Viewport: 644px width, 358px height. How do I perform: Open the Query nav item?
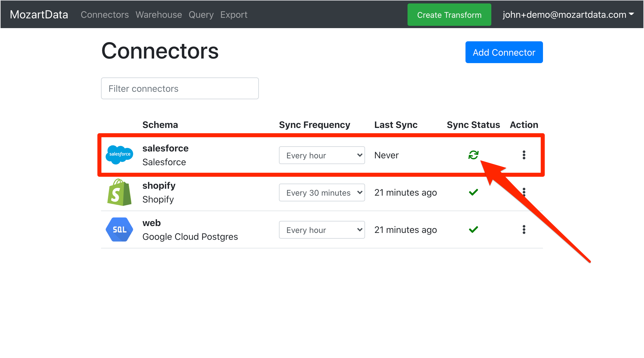(201, 15)
